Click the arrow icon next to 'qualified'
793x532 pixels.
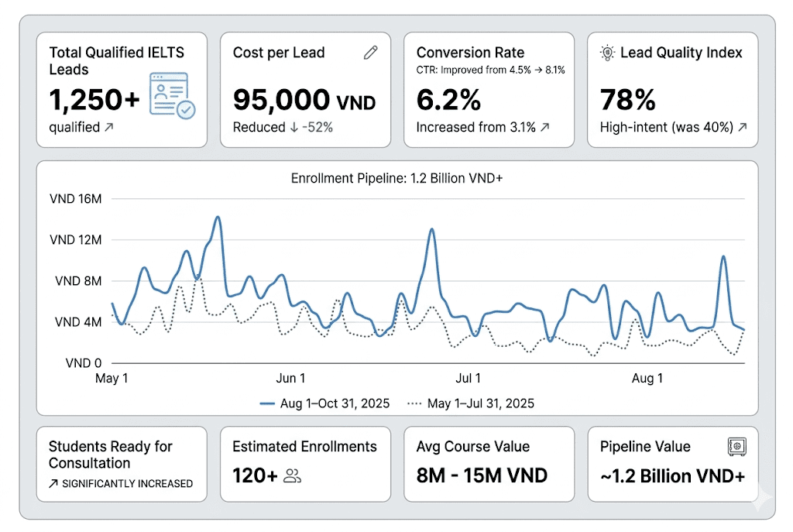coord(108,127)
